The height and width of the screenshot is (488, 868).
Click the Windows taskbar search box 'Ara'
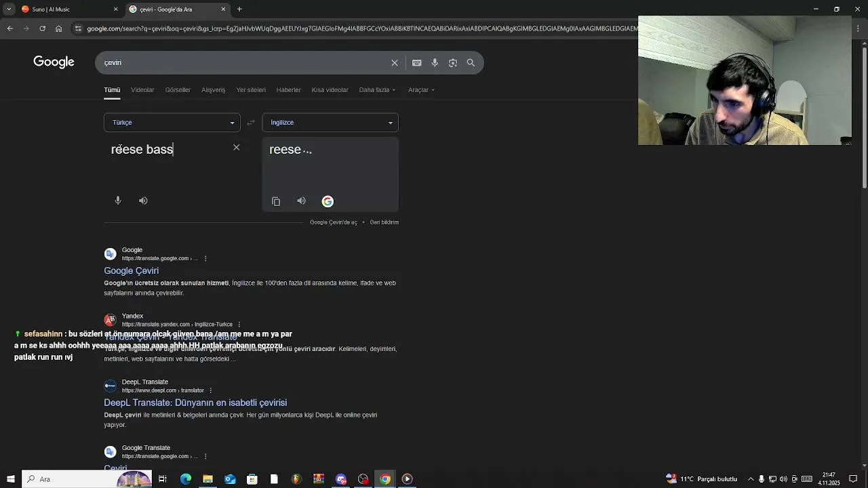tap(87, 479)
